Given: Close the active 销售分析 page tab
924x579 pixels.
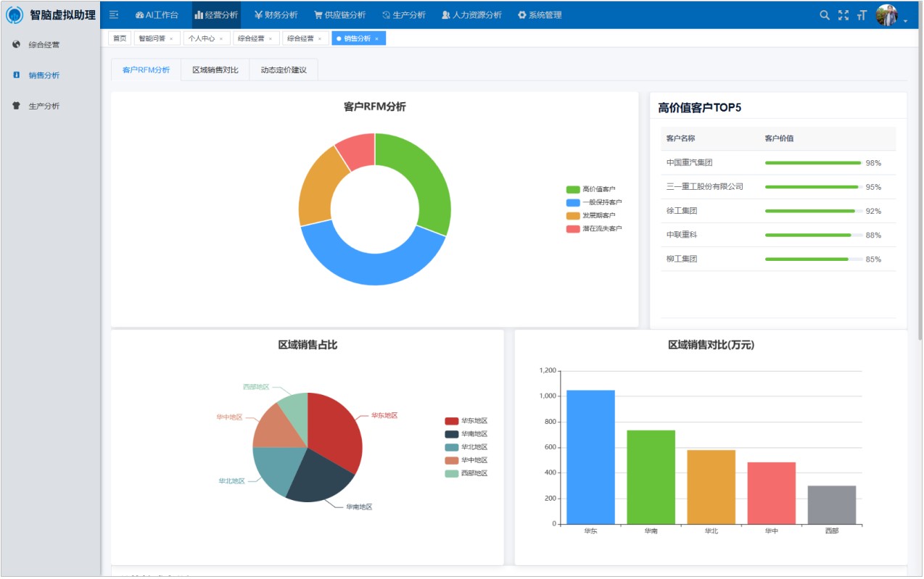Looking at the screenshot, I should coord(376,39).
